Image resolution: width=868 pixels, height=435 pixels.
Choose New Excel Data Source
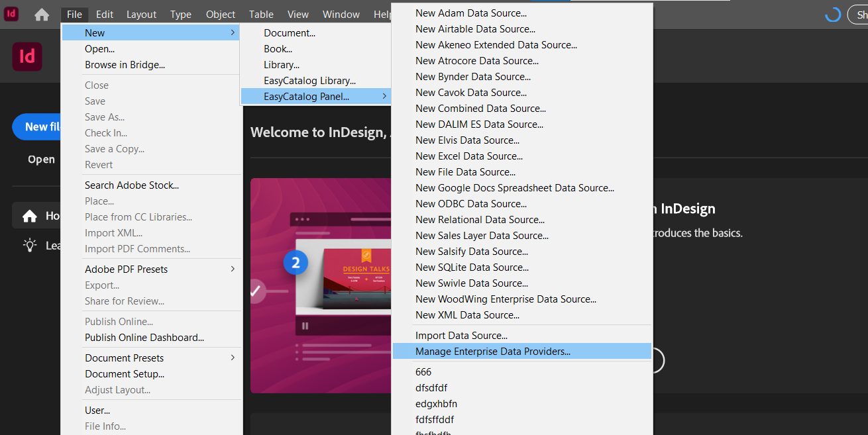pos(468,156)
